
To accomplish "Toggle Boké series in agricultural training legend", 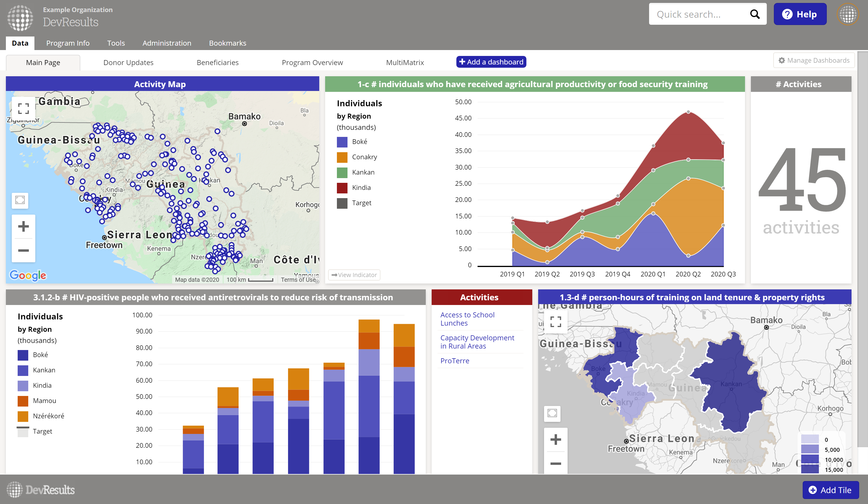I will 359,142.
